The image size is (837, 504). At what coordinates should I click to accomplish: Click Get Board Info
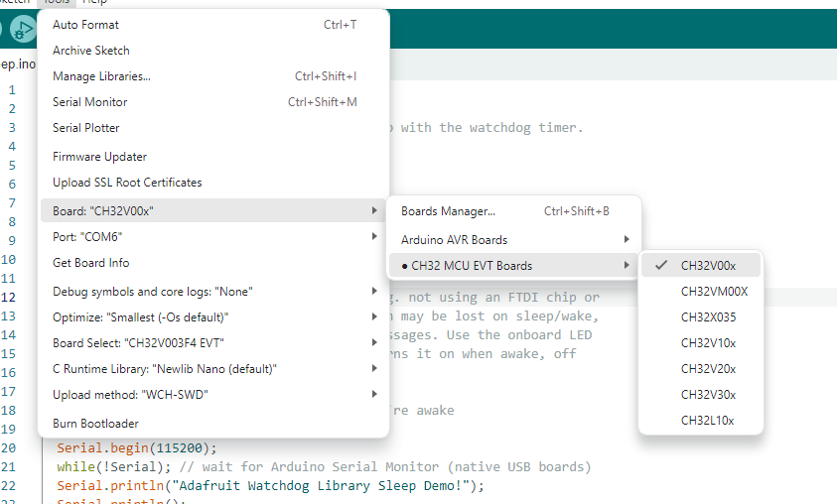[x=90, y=262]
